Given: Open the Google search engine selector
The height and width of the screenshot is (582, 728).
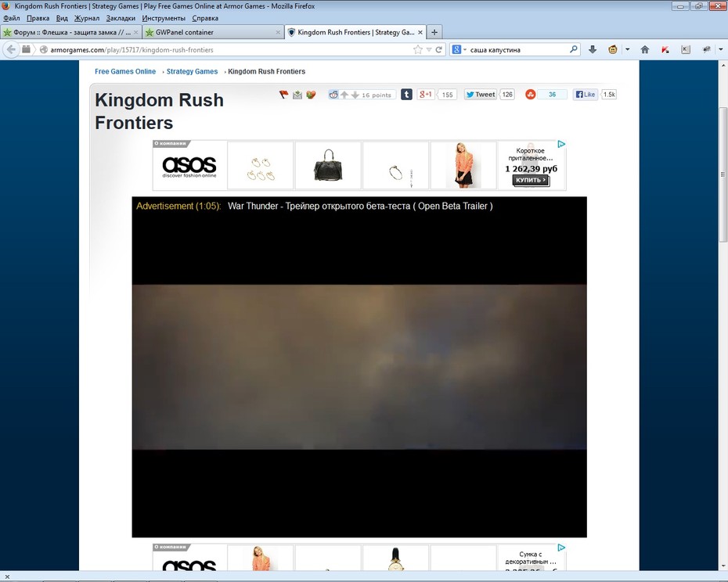Looking at the screenshot, I should coord(460,49).
